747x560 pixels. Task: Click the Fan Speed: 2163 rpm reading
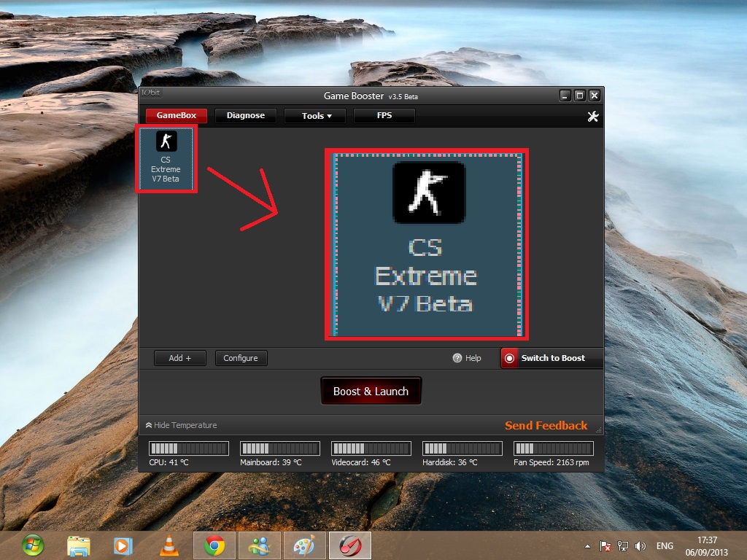point(551,462)
